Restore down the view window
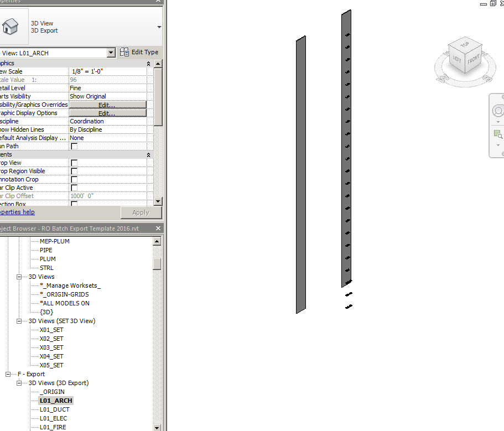This screenshot has height=431, width=504. pyautogui.click(x=493, y=3)
